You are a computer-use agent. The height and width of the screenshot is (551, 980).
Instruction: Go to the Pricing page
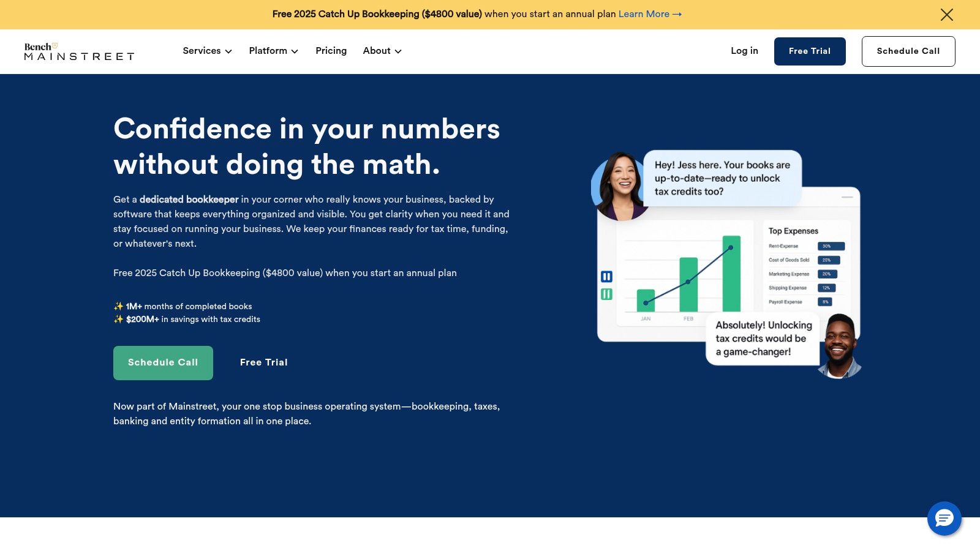[331, 51]
